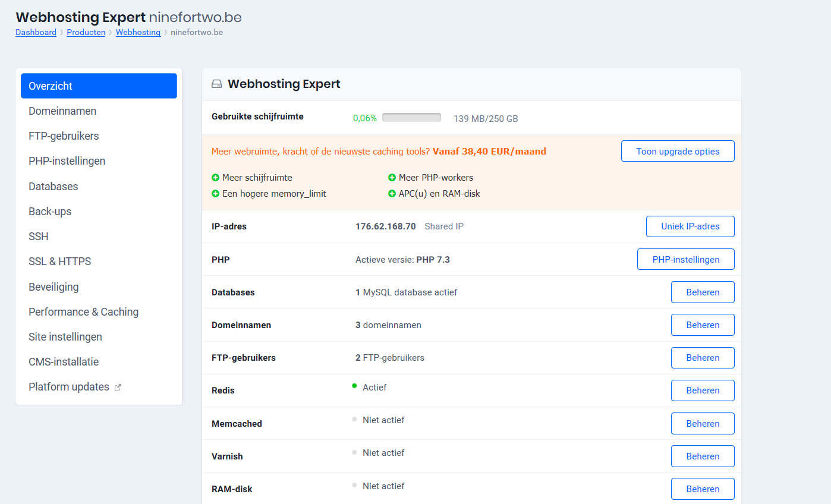This screenshot has height=504, width=831.
Task: Click the disk space usage progress bar
Action: [411, 118]
